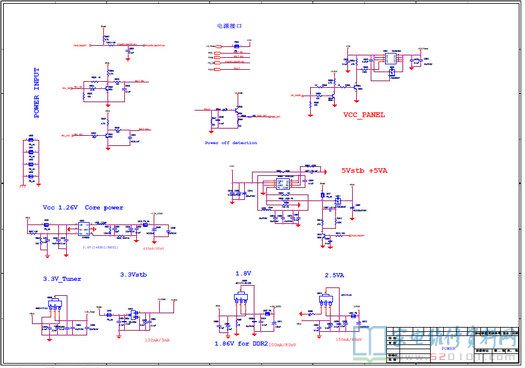This screenshot has width=525, height=368.
Task: Select the IC chip in 5Vstb +5VA circuit
Action: tap(283, 183)
